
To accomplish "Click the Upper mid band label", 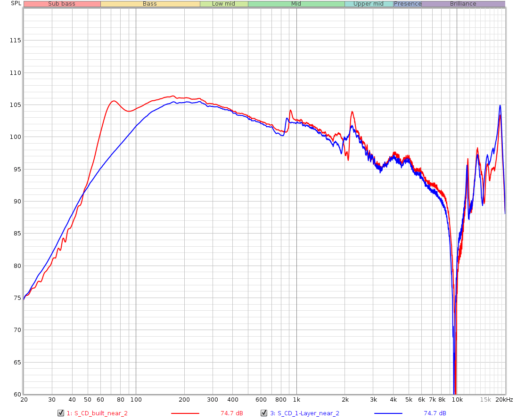I will (x=369, y=4).
